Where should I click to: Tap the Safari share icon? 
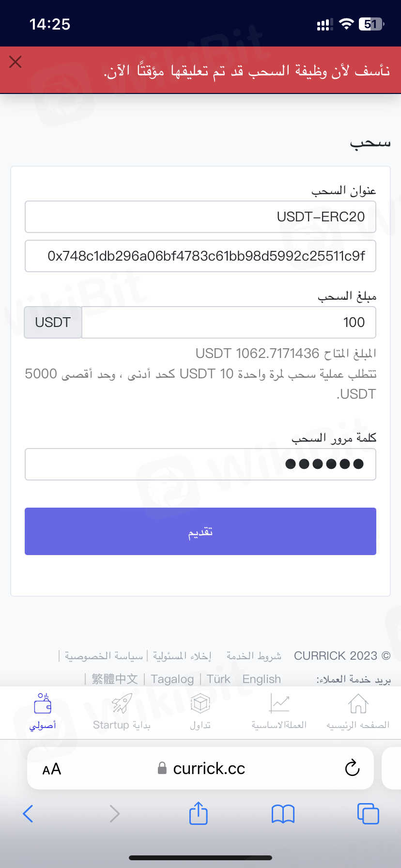click(x=198, y=813)
